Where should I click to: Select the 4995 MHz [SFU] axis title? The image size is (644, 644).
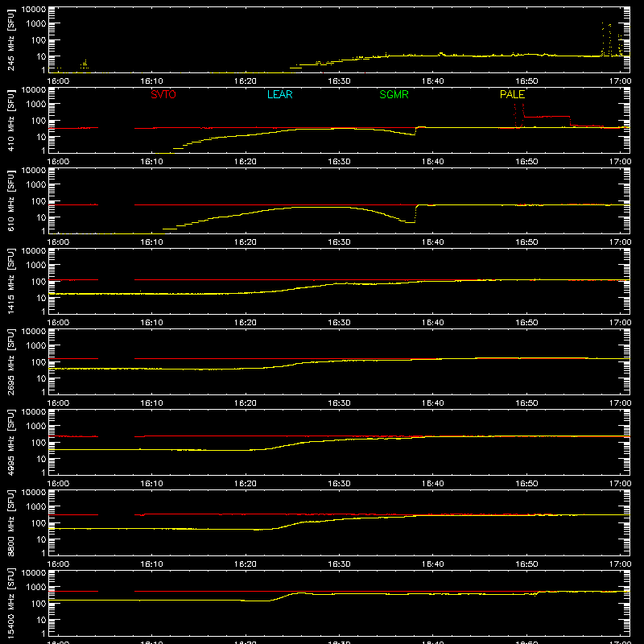(10, 442)
